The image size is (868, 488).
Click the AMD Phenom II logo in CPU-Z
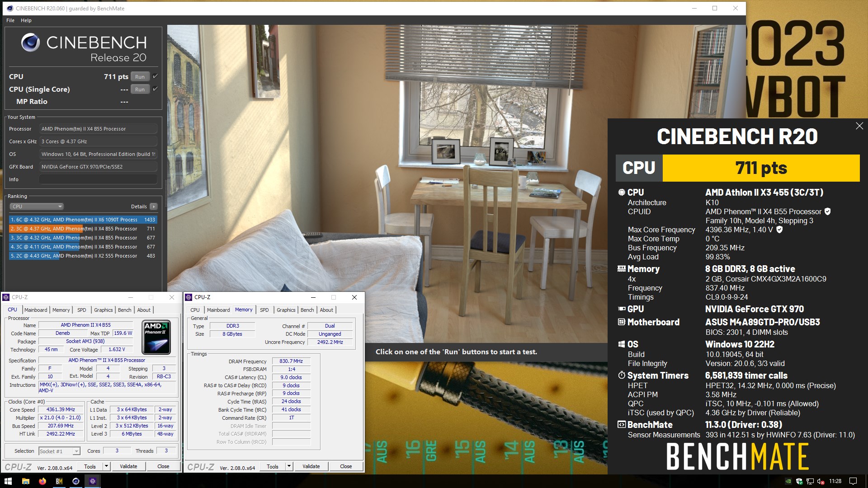click(156, 337)
